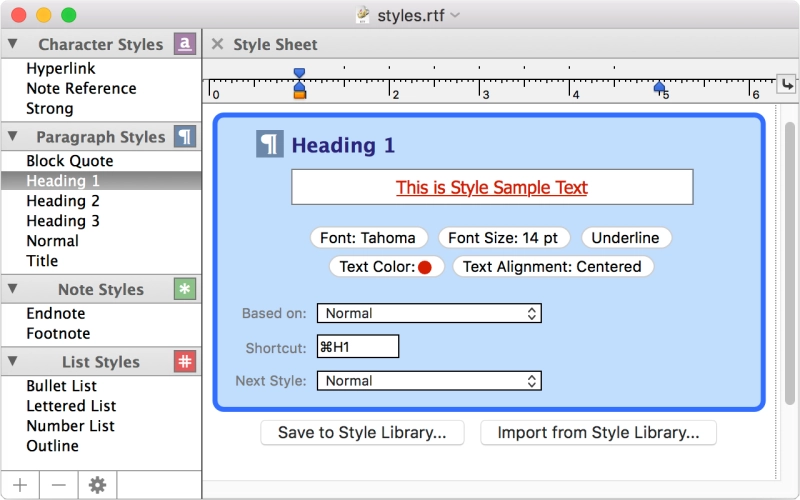Click the tab stop type button on ruler
The height and width of the screenshot is (500, 800).
click(787, 86)
